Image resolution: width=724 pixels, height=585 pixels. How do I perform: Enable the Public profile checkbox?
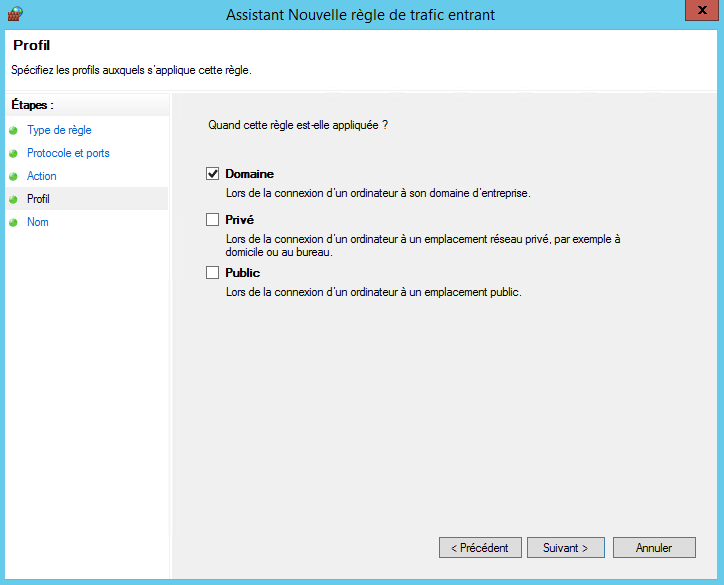pos(212,273)
